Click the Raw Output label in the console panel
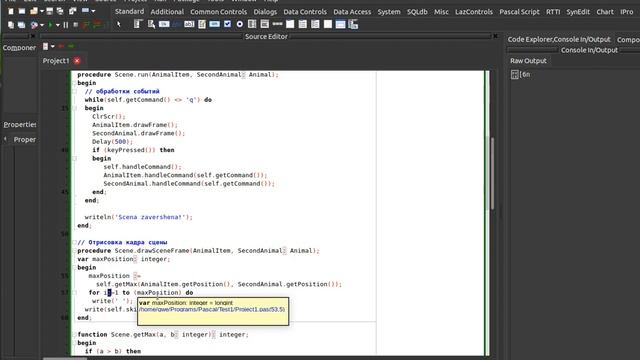Image resolution: width=640 pixels, height=360 pixels. [x=528, y=61]
